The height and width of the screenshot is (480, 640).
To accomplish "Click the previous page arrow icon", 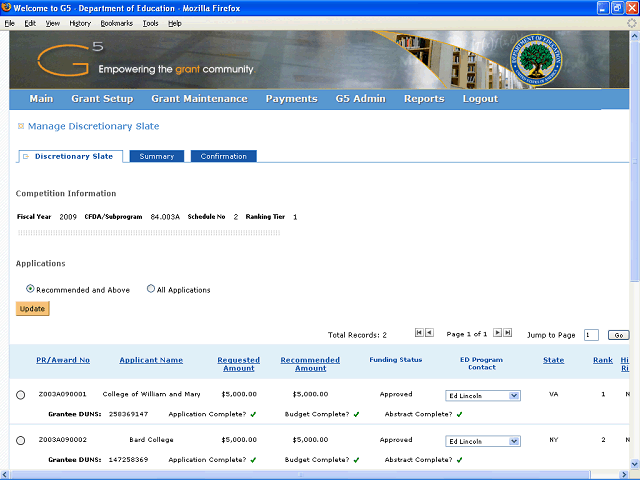I will [429, 333].
